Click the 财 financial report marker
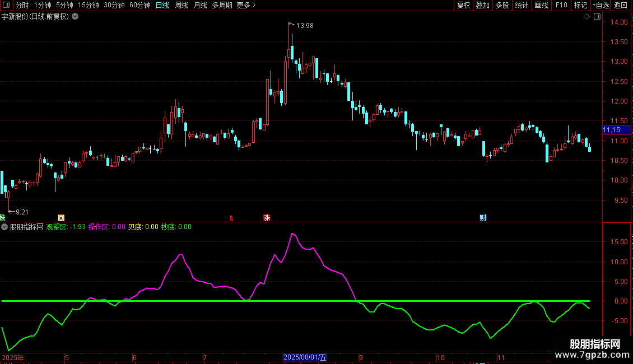The image size is (633, 364). (483, 217)
